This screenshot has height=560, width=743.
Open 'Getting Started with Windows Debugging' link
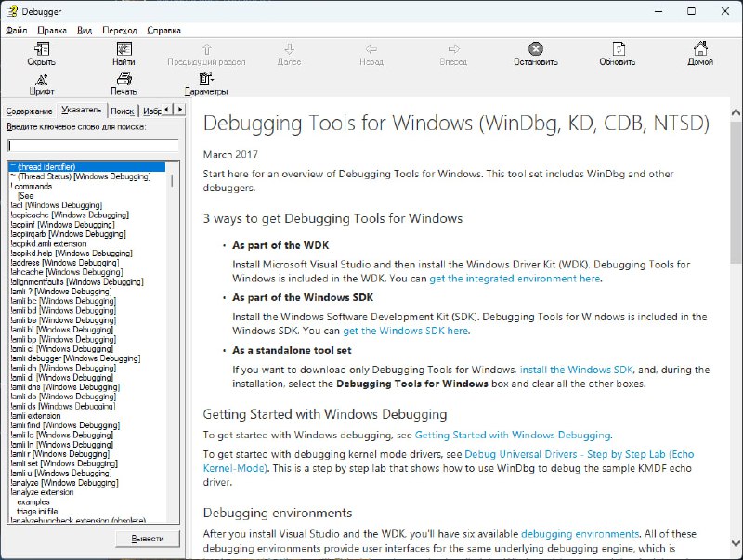513,435
